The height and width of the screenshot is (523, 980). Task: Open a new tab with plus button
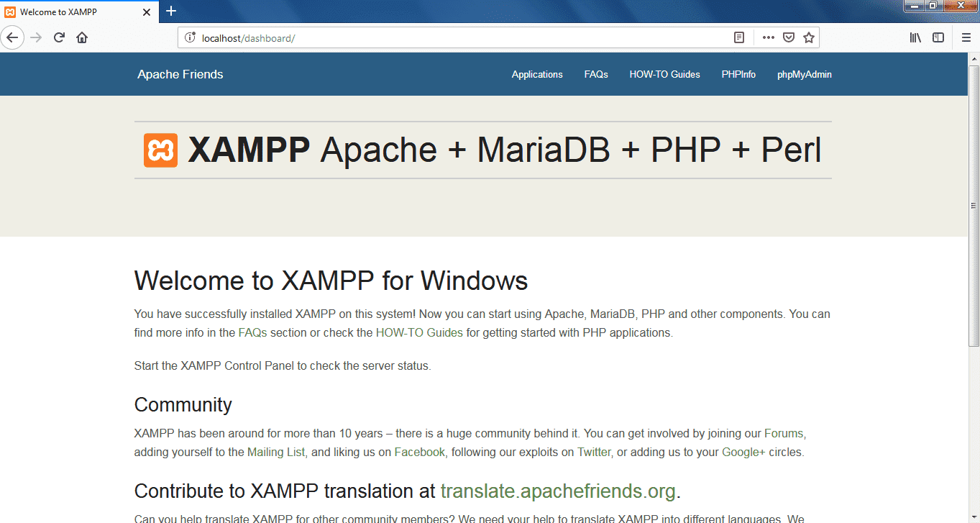click(x=171, y=11)
